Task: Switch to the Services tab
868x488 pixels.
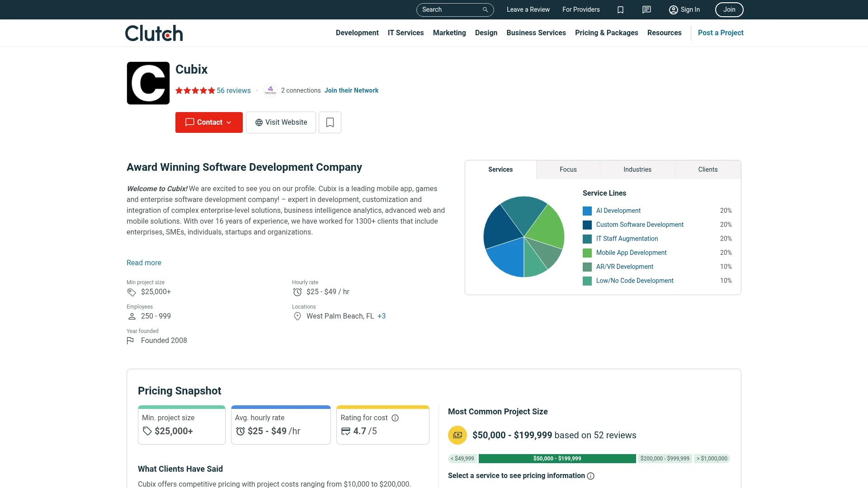Action: pos(500,169)
